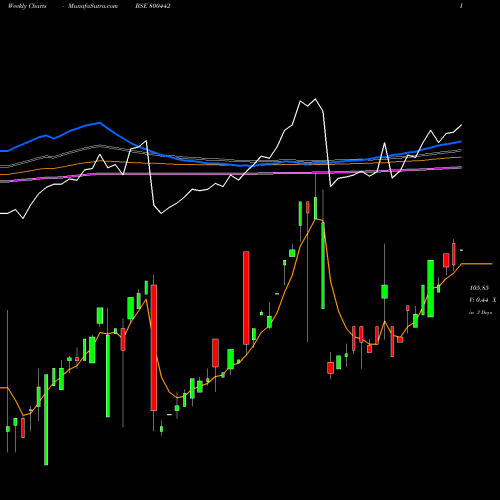Click the "105.85" price value
This screenshot has height=500, width=500.
479,288
